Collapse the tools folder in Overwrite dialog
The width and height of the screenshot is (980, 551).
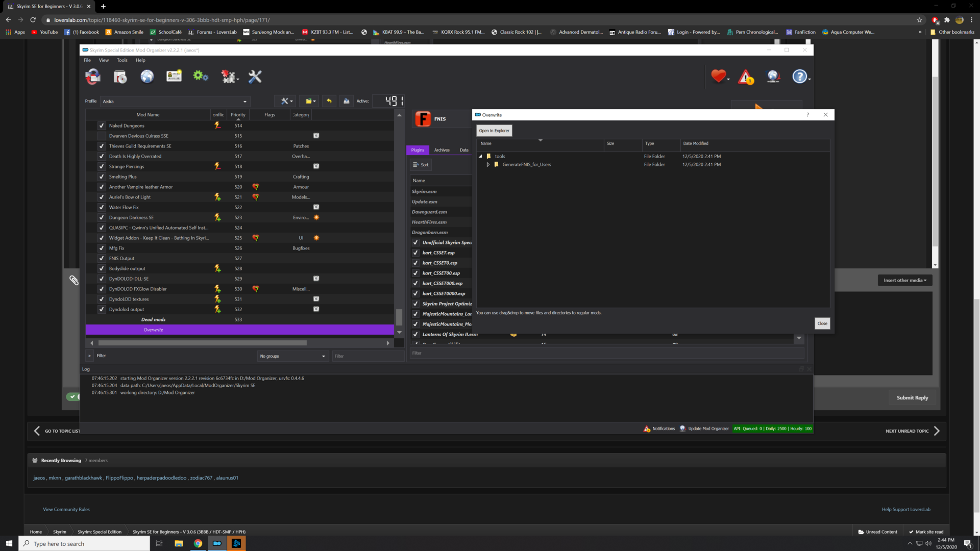pos(480,157)
